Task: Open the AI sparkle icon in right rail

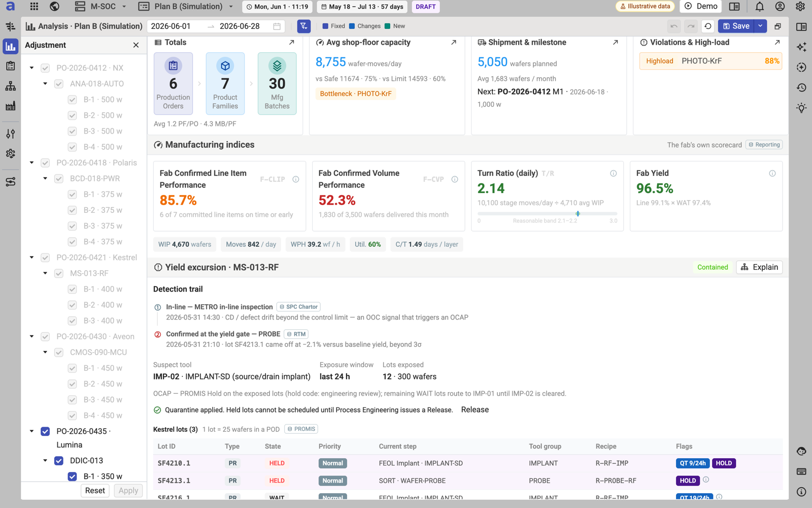Action: click(801, 47)
